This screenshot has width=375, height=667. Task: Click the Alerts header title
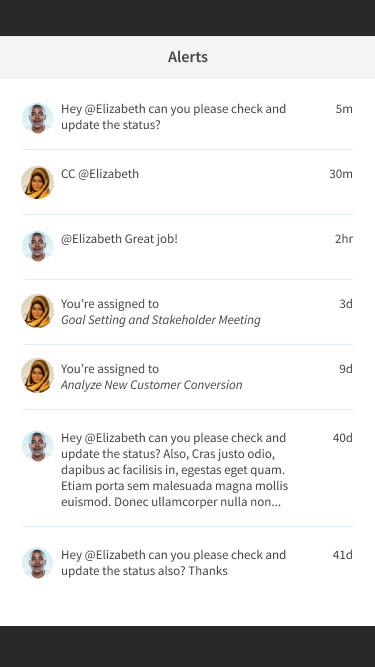(188, 57)
